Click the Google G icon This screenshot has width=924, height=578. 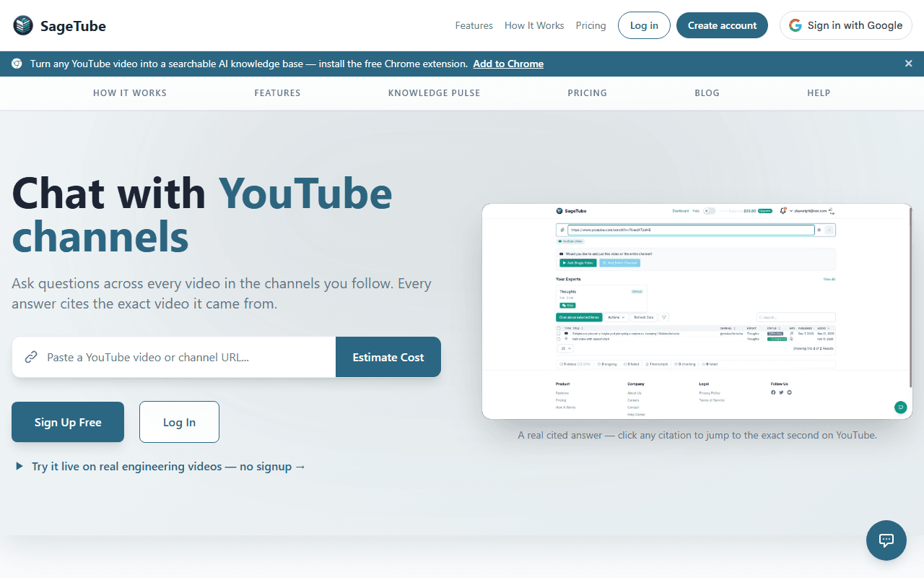click(796, 25)
